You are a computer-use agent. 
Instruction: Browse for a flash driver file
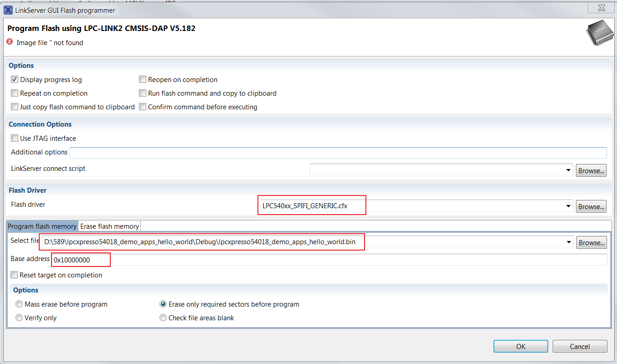pyautogui.click(x=591, y=206)
